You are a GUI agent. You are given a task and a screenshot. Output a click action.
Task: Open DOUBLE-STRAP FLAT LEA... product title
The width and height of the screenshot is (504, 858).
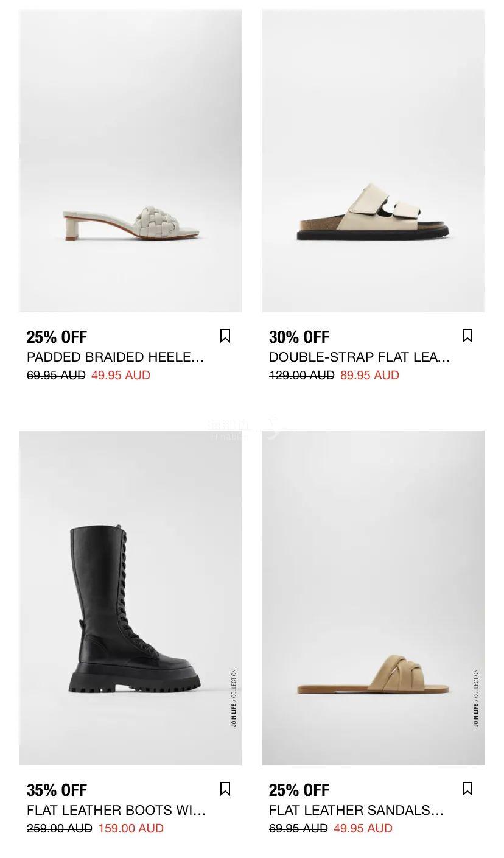359,357
